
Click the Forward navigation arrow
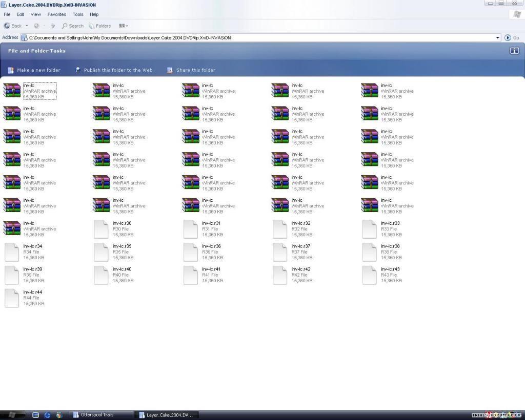pos(36,26)
